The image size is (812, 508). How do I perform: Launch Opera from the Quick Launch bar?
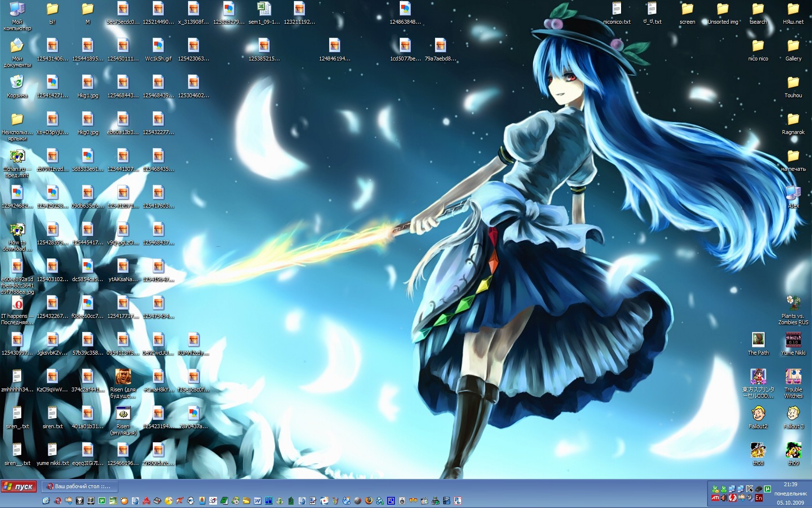pyautogui.click(x=58, y=501)
